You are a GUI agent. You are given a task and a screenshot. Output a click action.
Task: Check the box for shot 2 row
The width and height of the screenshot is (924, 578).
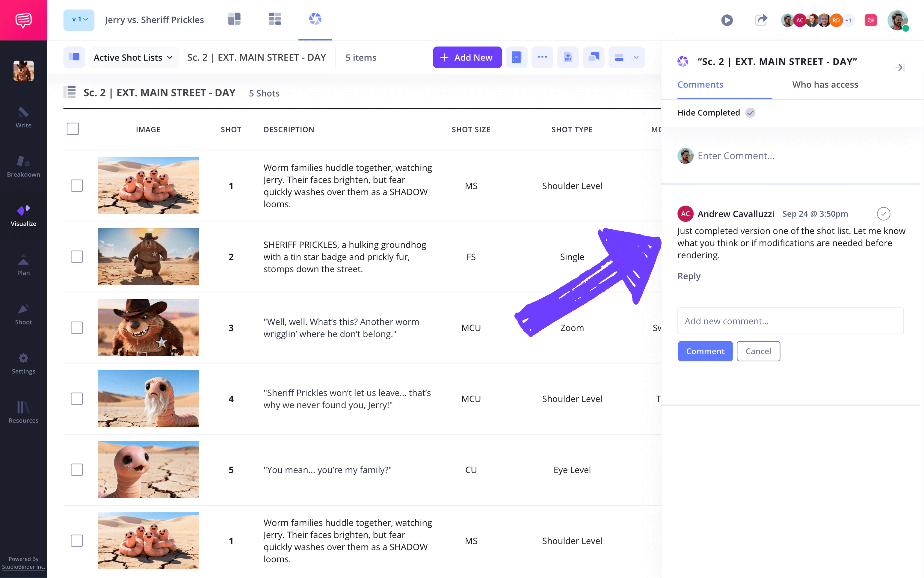click(x=77, y=257)
